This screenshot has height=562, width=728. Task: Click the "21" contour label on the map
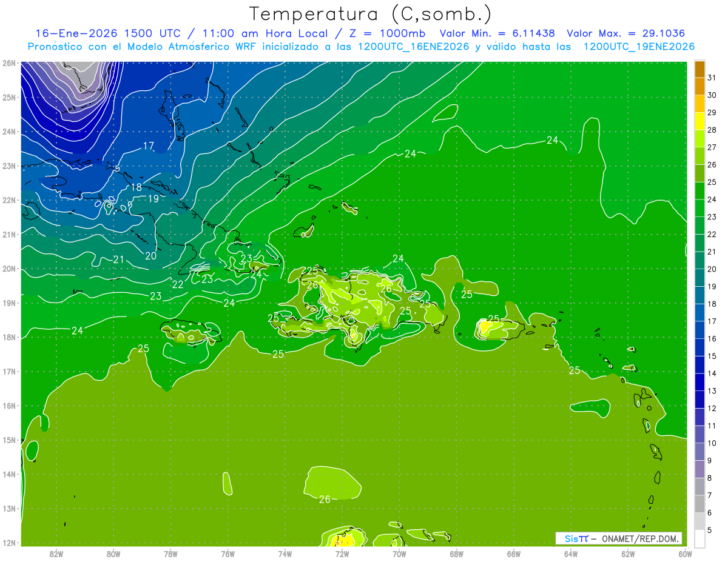pyautogui.click(x=118, y=259)
